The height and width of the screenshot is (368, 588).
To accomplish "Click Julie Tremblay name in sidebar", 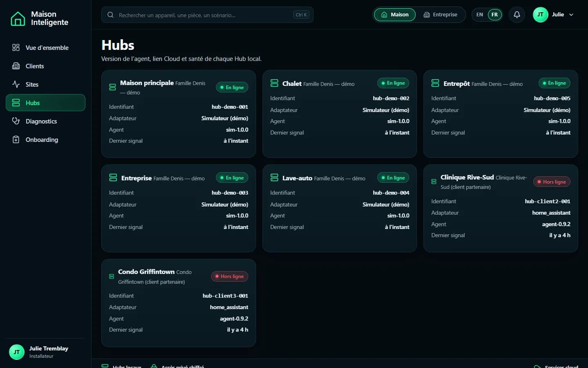I will click(x=49, y=348).
